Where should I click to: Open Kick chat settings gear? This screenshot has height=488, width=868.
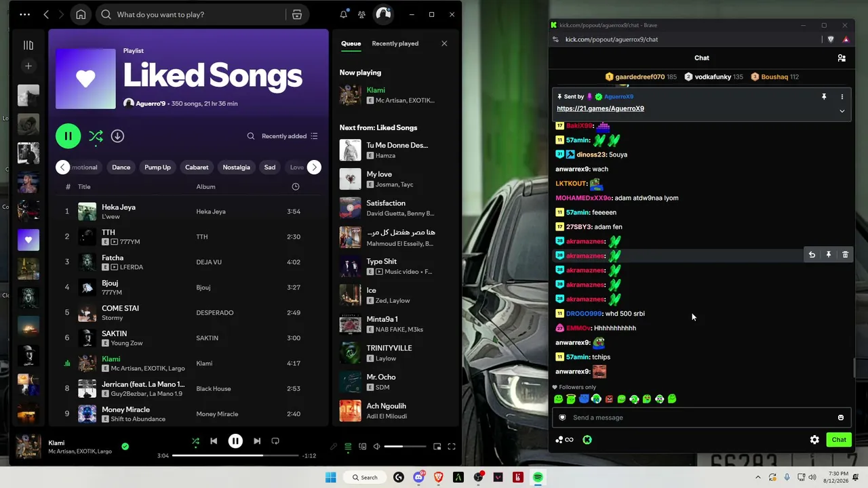click(814, 440)
